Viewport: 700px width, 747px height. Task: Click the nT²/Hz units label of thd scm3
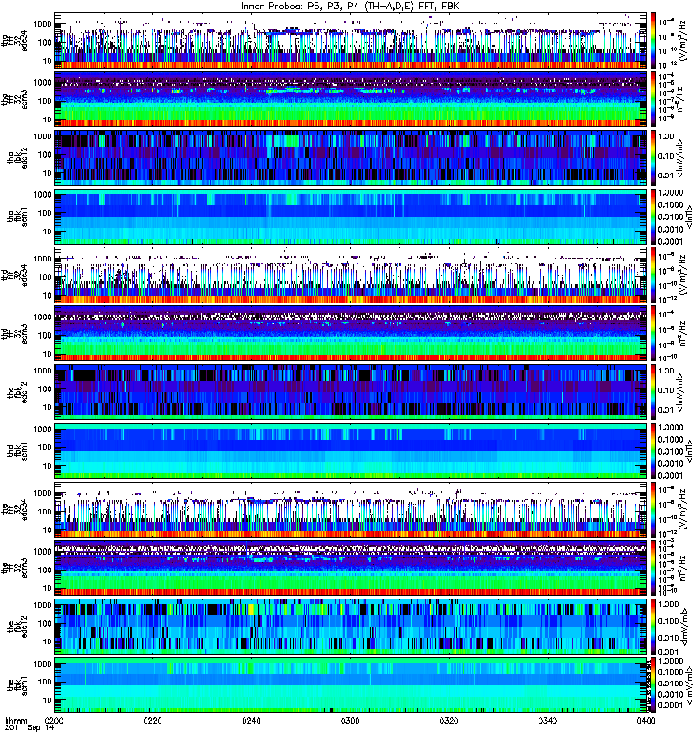tap(681, 333)
